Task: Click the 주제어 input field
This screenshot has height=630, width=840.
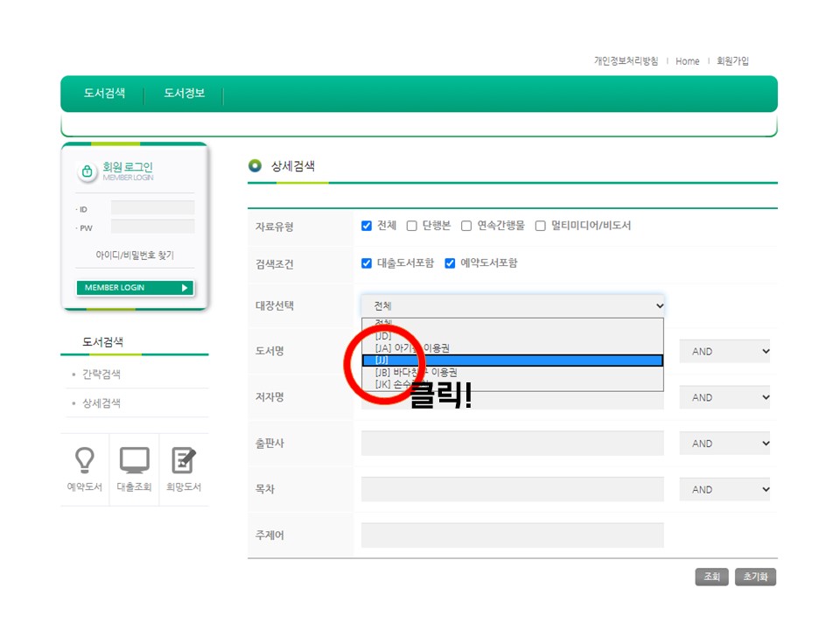Action: coord(512,535)
